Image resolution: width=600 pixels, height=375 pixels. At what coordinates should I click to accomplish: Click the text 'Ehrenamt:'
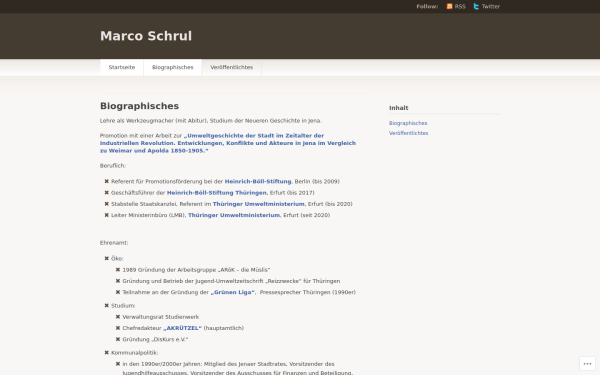(x=114, y=243)
